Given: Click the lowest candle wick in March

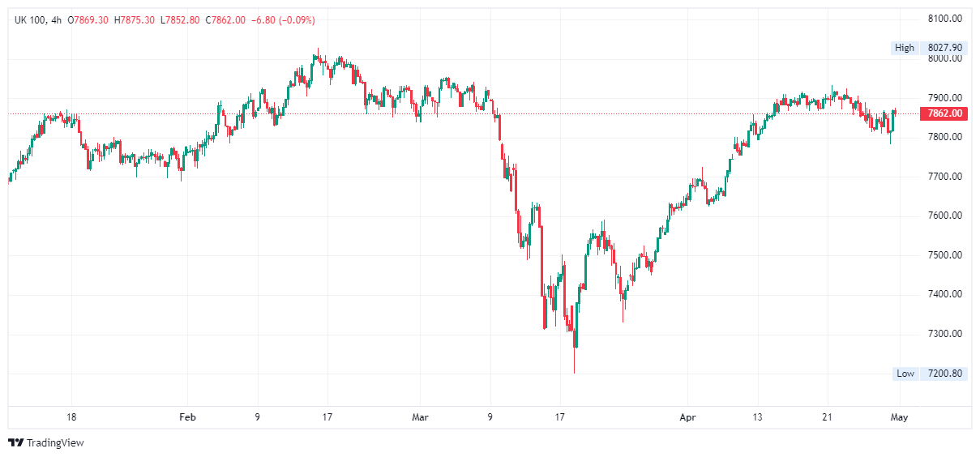Looking at the screenshot, I should coord(574,369).
